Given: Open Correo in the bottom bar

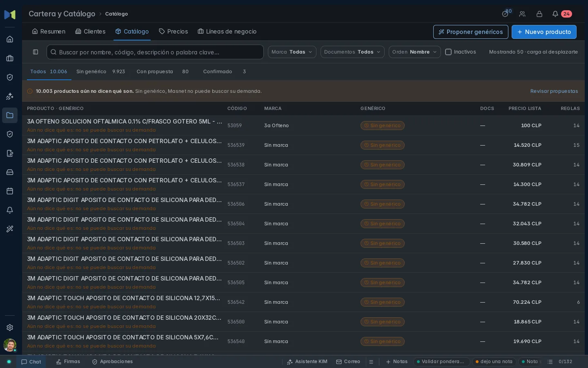Looking at the screenshot, I should (348, 362).
